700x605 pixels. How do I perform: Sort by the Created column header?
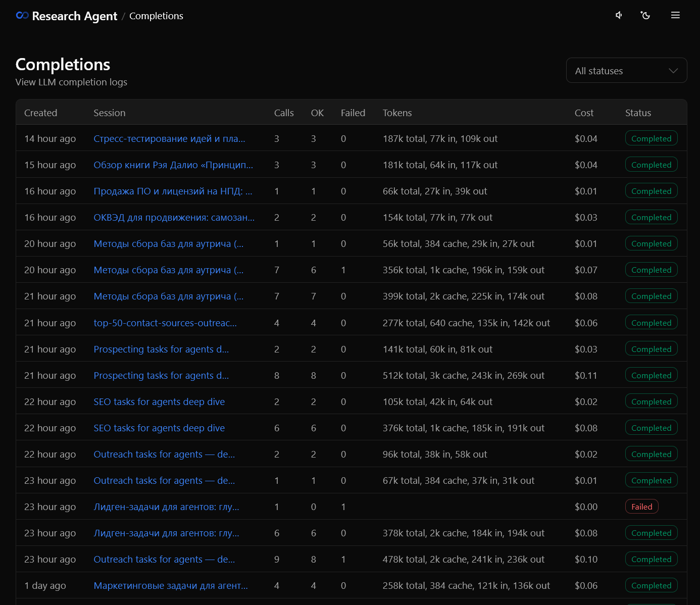tap(40, 113)
